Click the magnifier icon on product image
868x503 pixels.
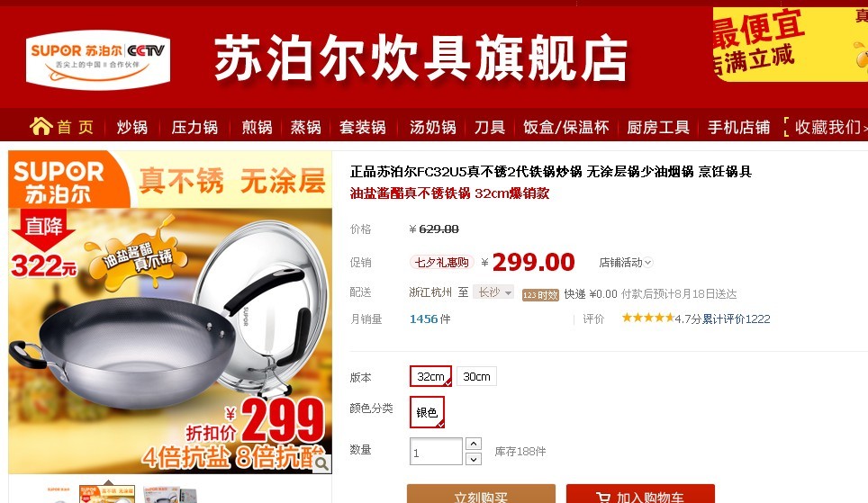tap(321, 463)
